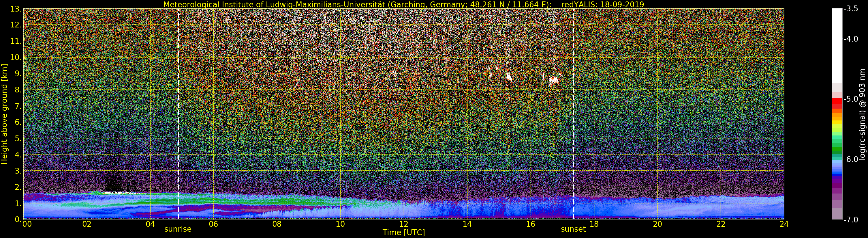Click the "sunrise" label below the time axis
The width and height of the screenshot is (868, 238).
click(x=178, y=229)
